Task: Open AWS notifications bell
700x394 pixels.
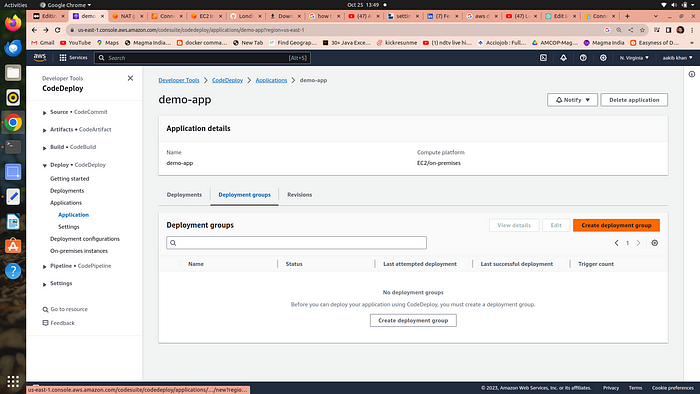Action: point(563,58)
